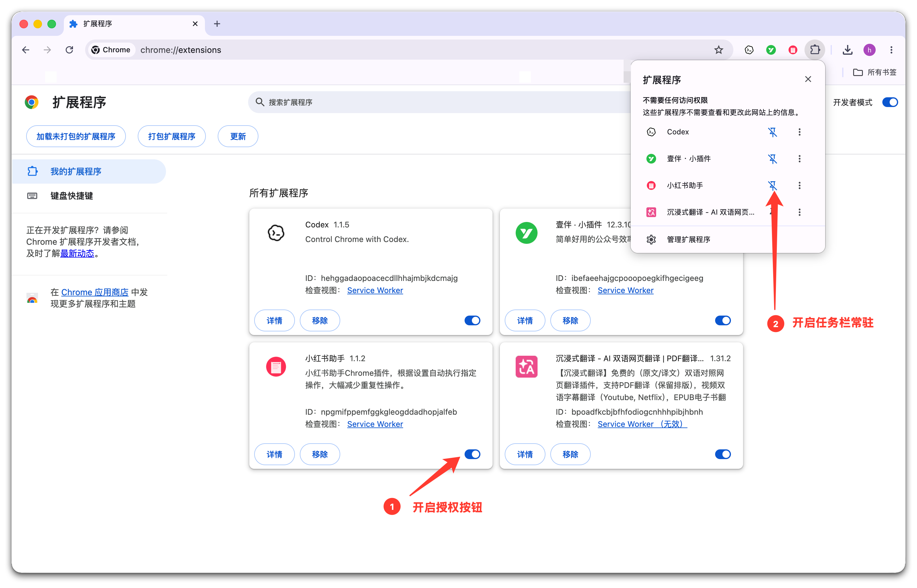Click the 壹伴 green icon in its card

[526, 233]
